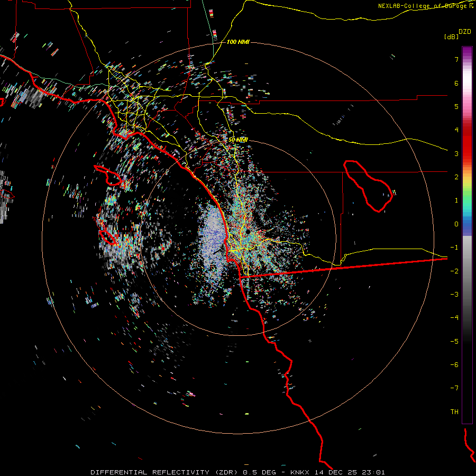Click the KNKX station ID in caption

coord(300,472)
